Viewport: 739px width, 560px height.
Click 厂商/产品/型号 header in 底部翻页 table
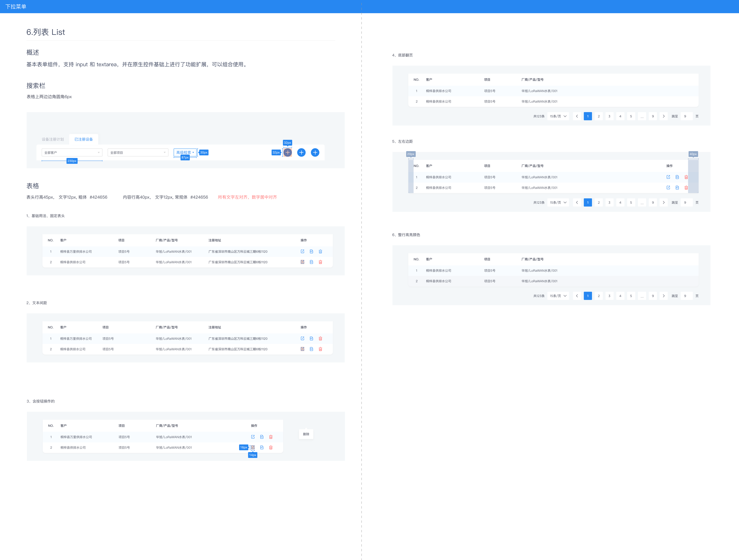point(532,80)
